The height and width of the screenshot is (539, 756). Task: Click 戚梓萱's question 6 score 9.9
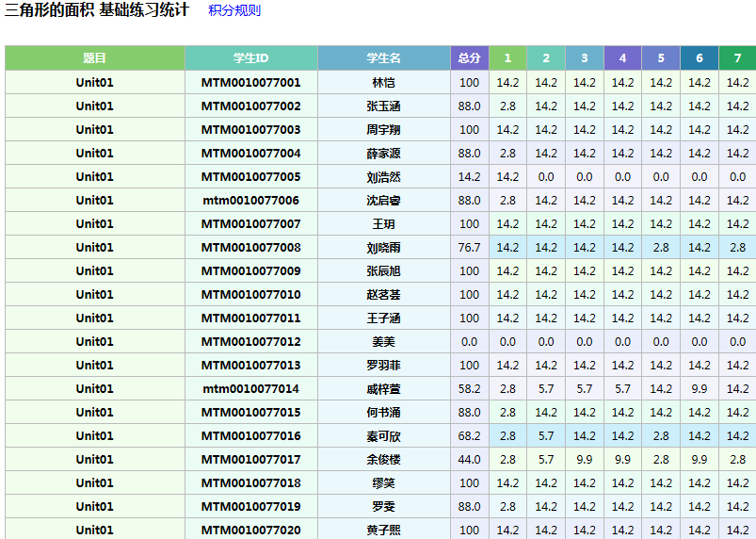700,389
